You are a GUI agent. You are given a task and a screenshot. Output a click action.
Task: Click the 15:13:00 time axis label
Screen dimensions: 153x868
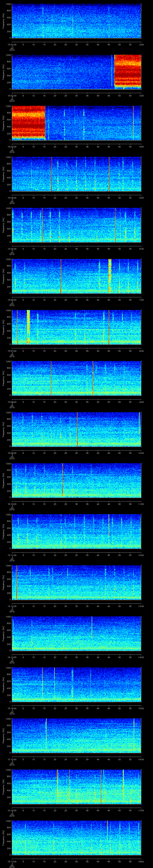click(x=12, y=657)
